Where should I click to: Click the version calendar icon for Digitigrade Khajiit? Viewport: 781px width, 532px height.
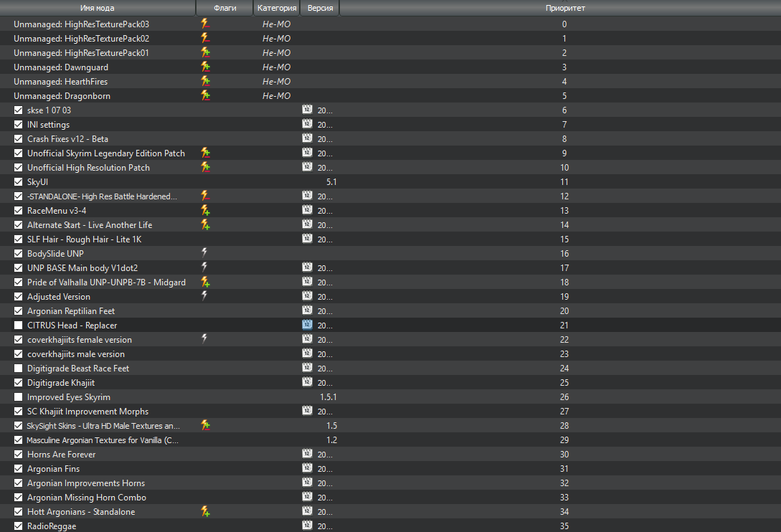coord(308,382)
